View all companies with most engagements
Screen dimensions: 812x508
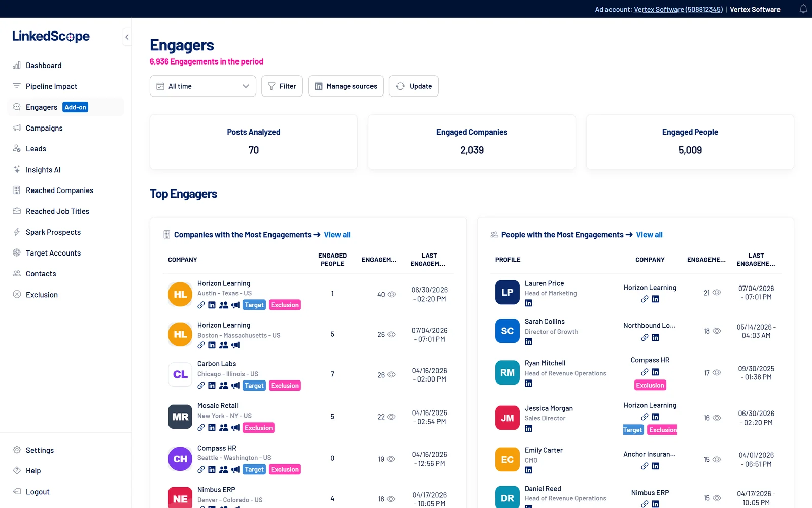(x=337, y=235)
